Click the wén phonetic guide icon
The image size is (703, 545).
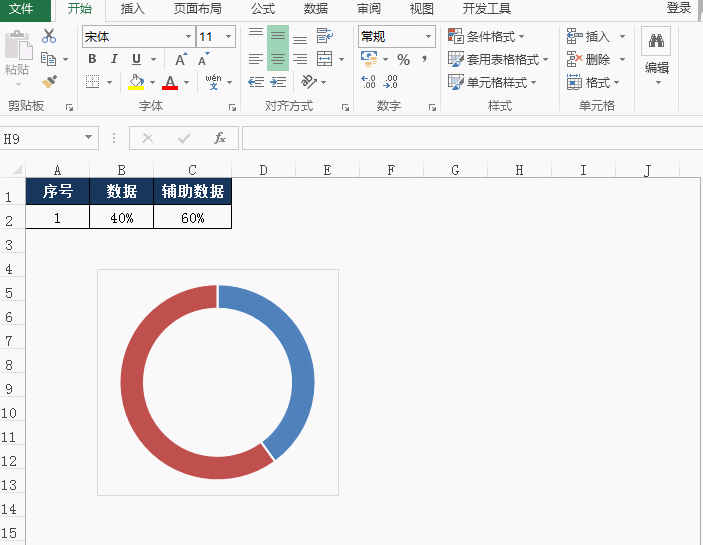pos(213,82)
